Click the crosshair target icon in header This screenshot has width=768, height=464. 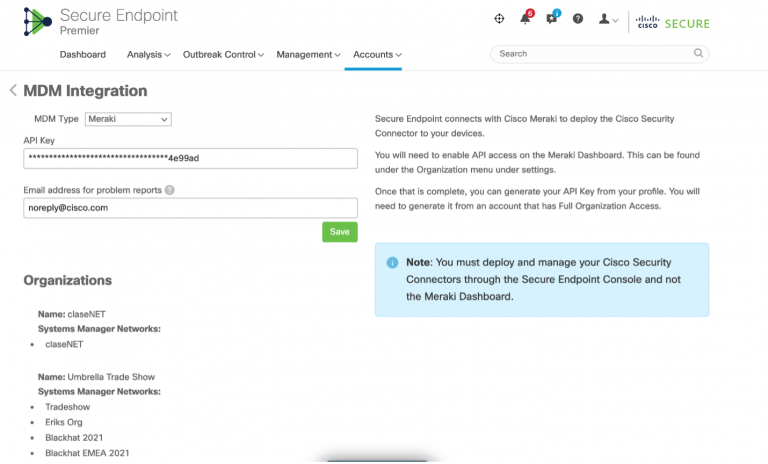[499, 19]
